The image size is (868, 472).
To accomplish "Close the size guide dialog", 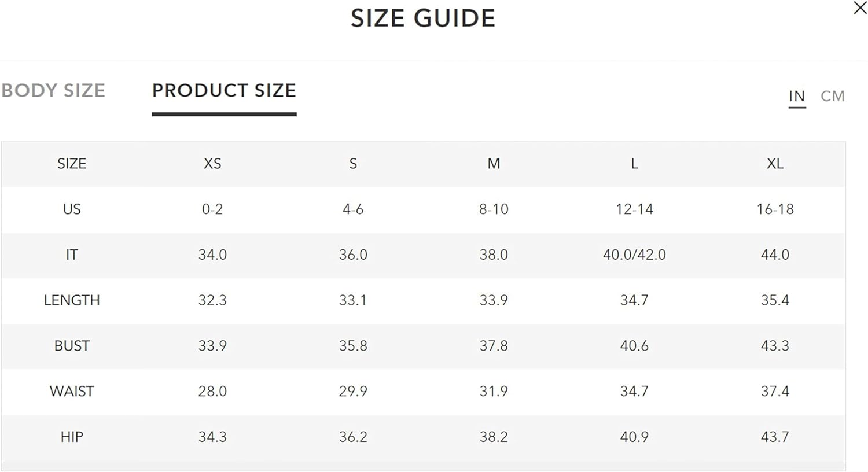I will click(x=860, y=8).
